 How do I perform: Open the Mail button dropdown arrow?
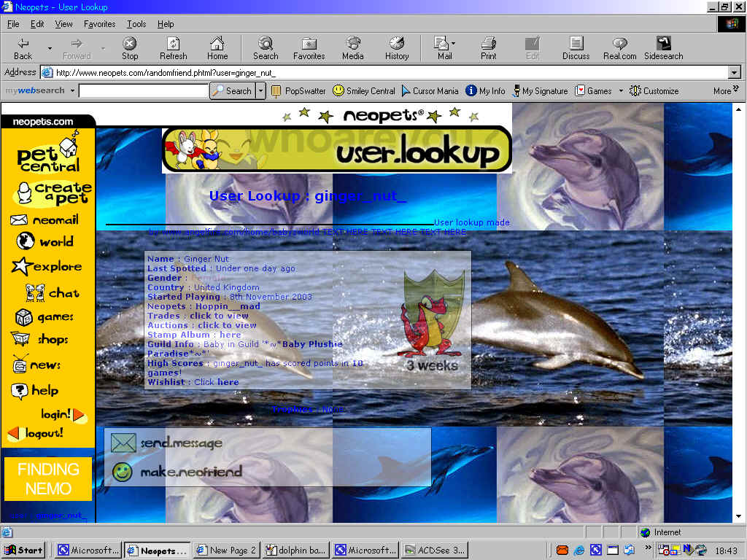[453, 44]
